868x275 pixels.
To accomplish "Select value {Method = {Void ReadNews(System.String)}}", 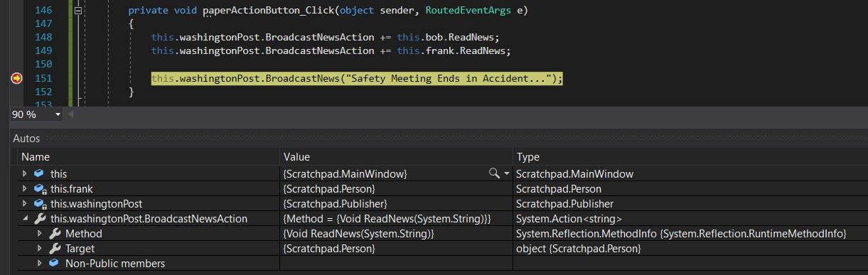I will (387, 219).
